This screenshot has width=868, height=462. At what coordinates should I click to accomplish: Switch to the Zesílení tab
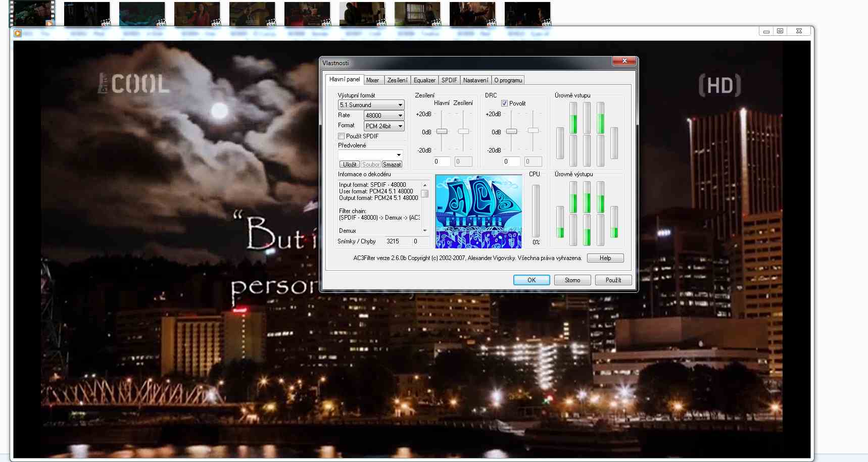click(x=397, y=80)
